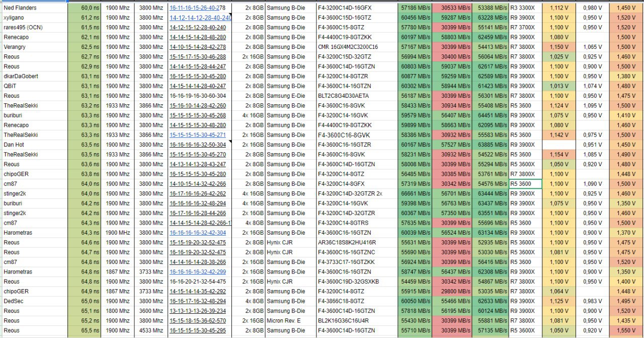
Task: Click the 1,074 V voltage cell
Action: coord(592,86)
